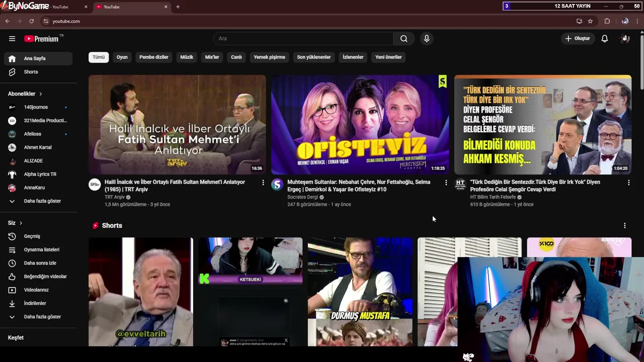644x362 pixels.
Task: Show more under Siz section
Action: pos(38,317)
